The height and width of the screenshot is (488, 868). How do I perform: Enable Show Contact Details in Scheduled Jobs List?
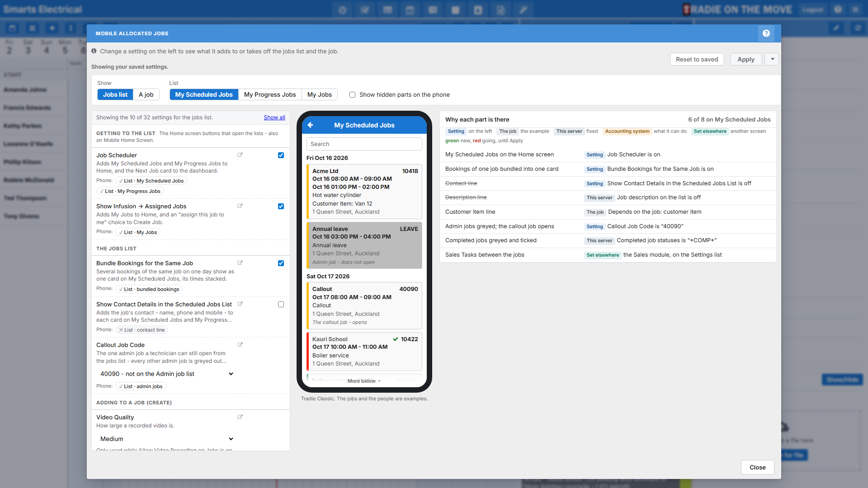click(281, 305)
